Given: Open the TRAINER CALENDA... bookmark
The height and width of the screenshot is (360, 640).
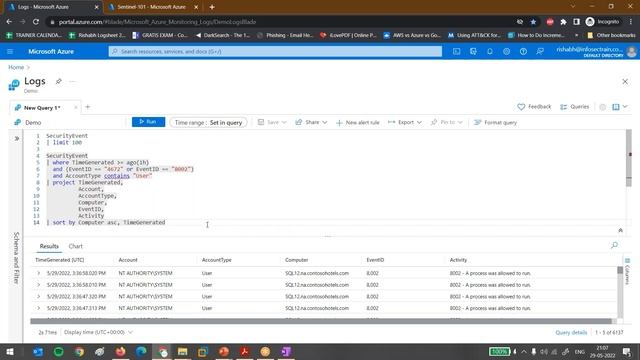Looking at the screenshot, I should [34, 35].
